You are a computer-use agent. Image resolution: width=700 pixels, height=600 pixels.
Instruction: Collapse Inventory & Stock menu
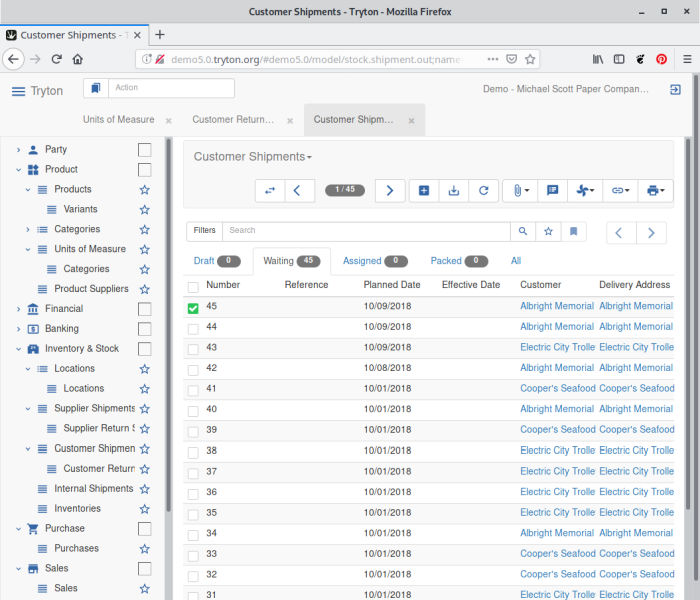click(18, 349)
